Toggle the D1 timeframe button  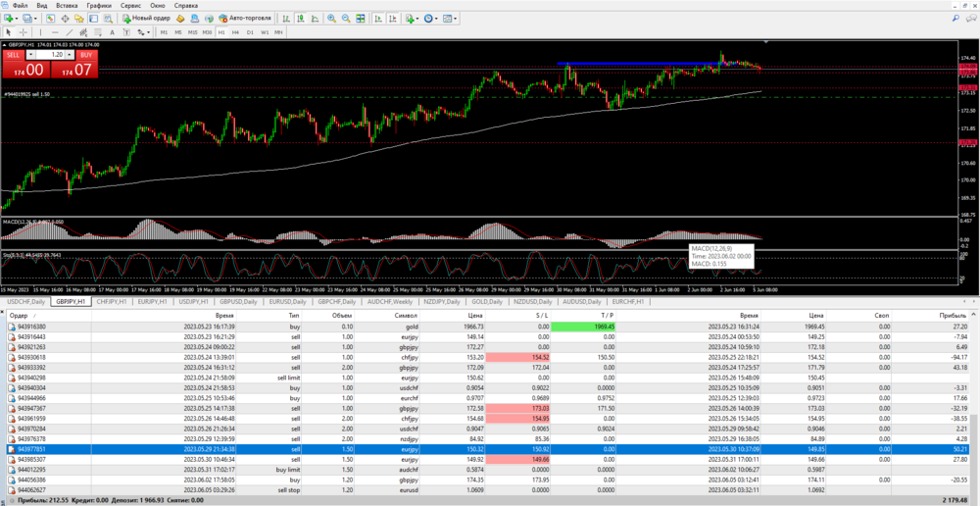(250, 32)
